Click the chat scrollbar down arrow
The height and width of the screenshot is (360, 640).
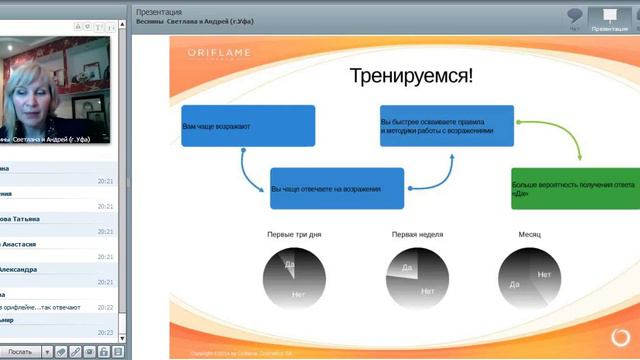click(122, 338)
